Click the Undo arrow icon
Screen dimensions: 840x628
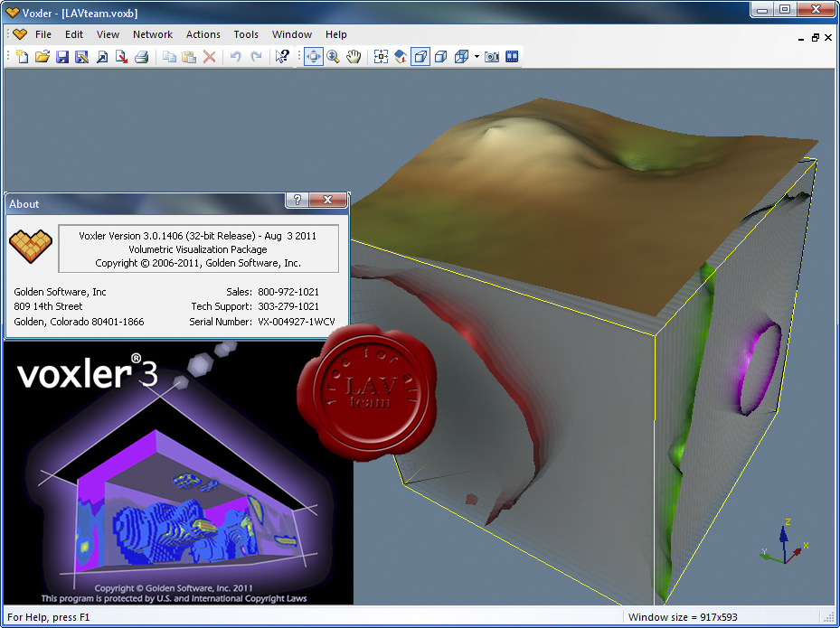coord(236,56)
